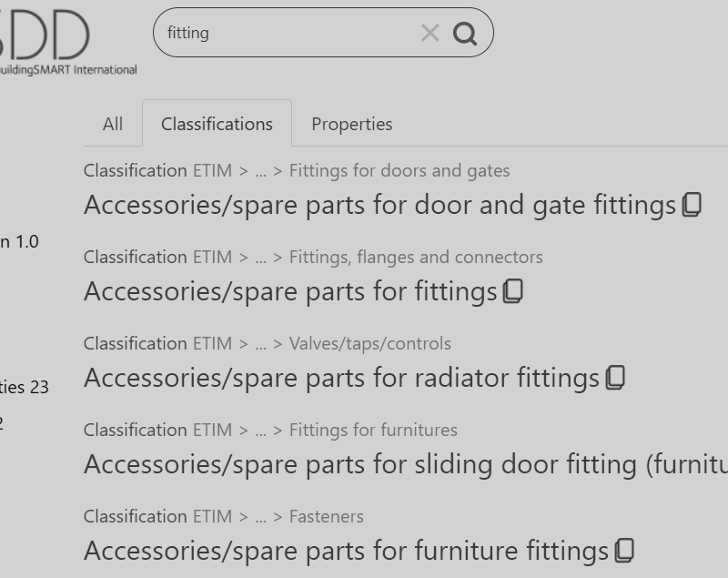728x578 pixels.
Task: Copy link for Accessories/spare parts for fittings
Action: tap(513, 291)
